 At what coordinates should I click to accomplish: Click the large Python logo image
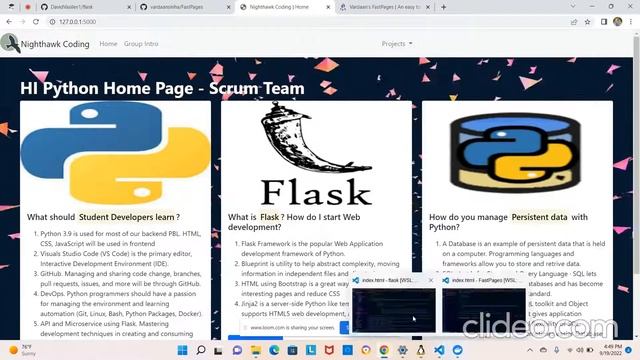pos(116,153)
